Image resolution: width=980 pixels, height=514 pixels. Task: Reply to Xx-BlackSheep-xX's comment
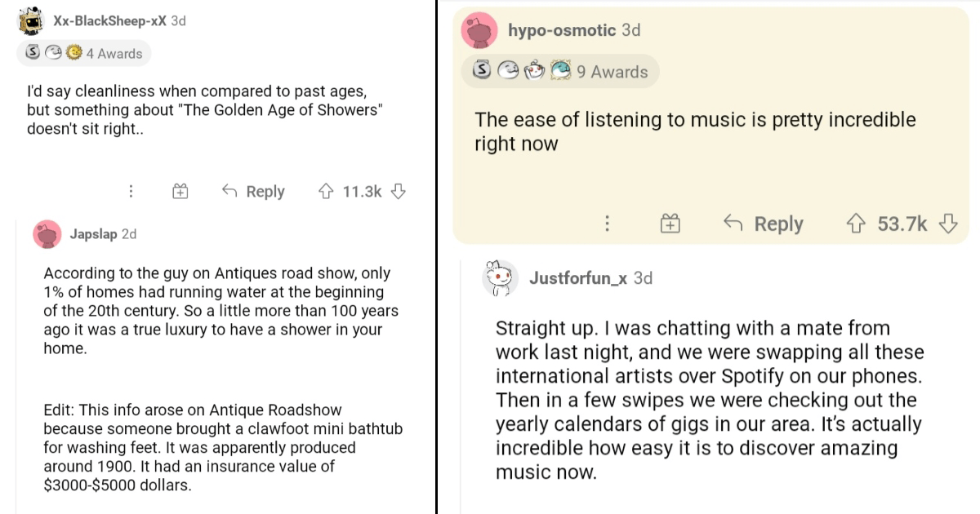253,192
